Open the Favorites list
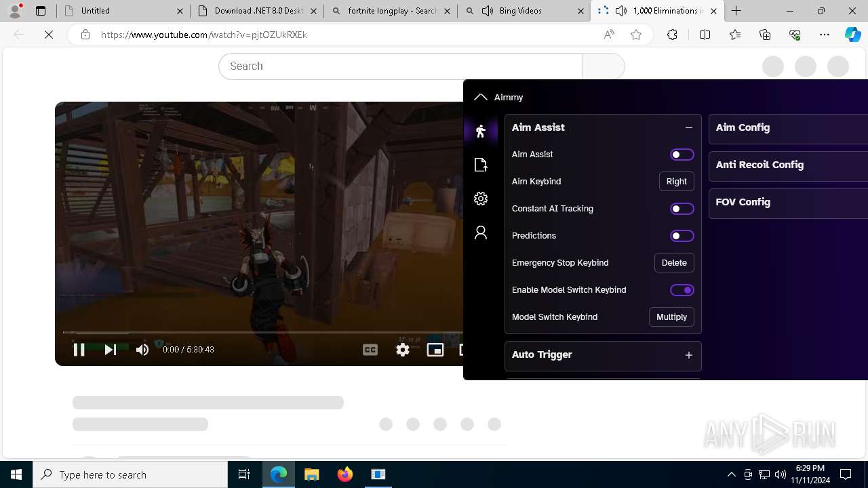 click(735, 35)
